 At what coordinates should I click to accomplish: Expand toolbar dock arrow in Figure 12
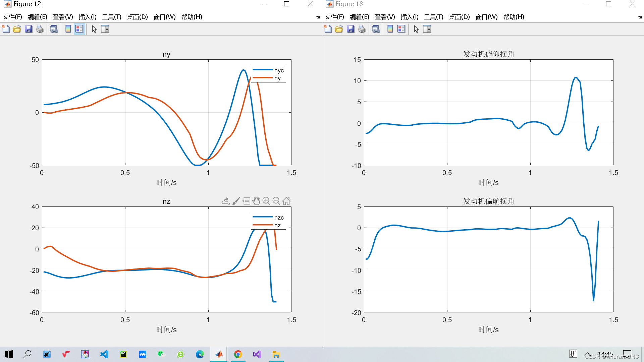[318, 17]
